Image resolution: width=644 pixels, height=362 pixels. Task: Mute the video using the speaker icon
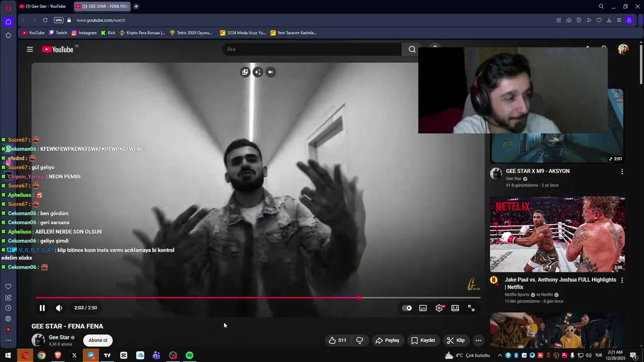coord(59,308)
